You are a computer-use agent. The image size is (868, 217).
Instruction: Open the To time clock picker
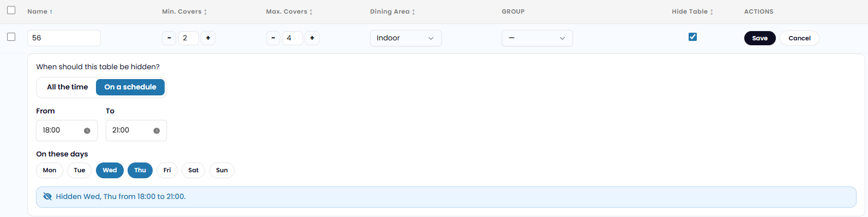pos(156,131)
